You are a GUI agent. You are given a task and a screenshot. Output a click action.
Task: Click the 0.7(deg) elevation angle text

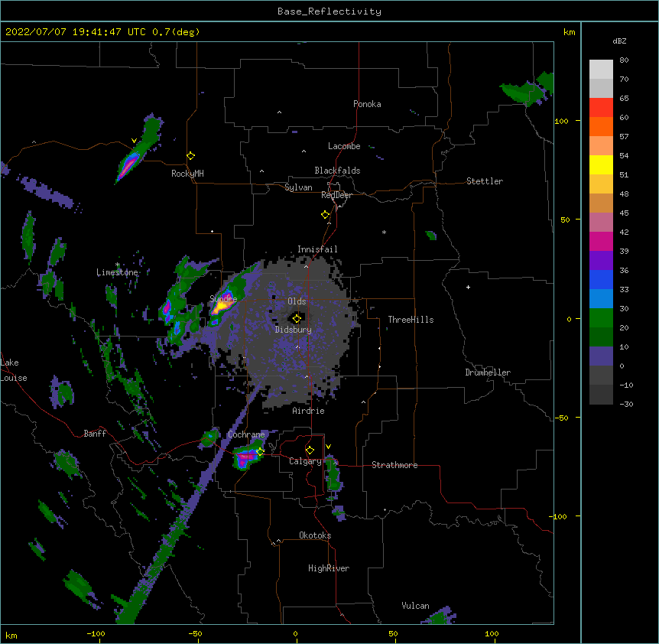pyautogui.click(x=176, y=32)
